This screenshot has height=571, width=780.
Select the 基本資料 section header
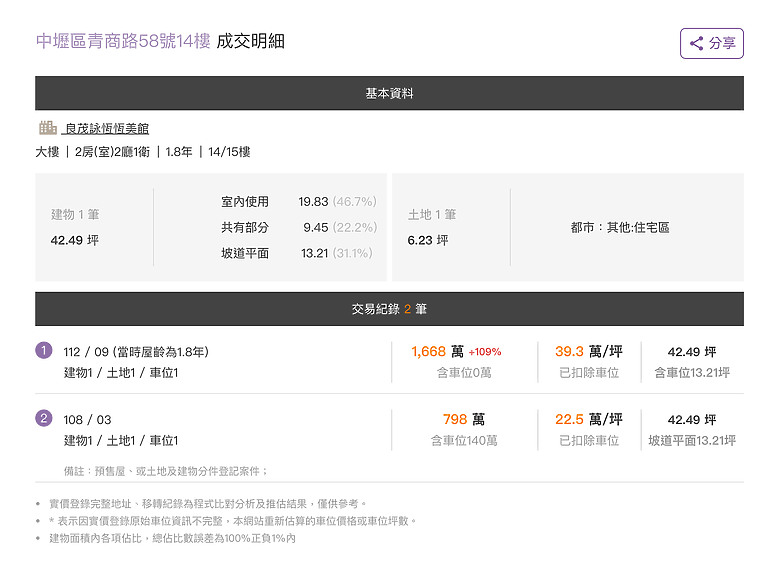pos(390,93)
